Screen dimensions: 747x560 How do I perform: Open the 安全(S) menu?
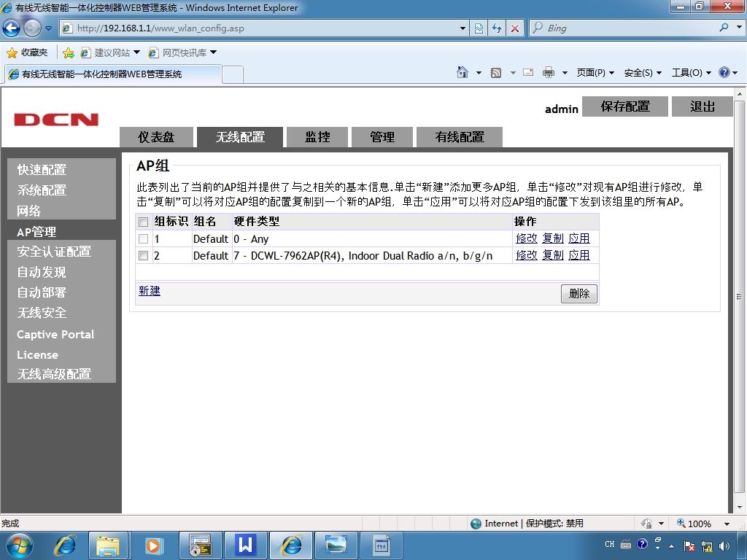(643, 73)
